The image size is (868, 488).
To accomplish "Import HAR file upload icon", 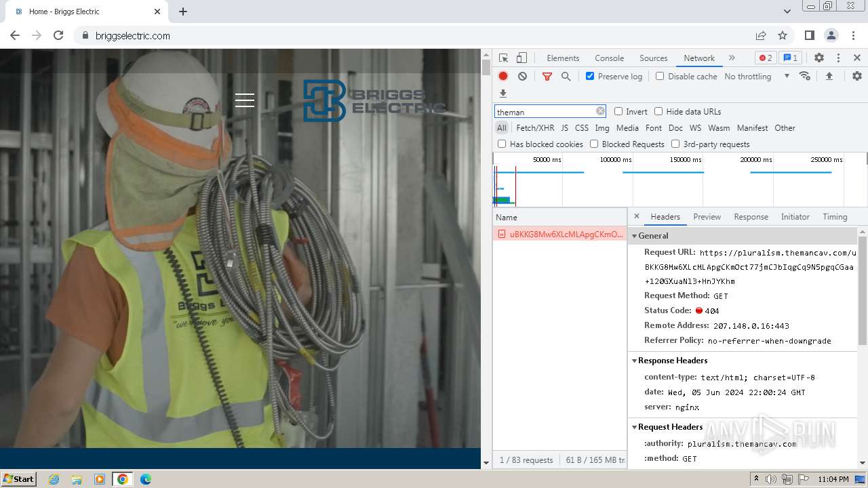I will coord(829,76).
